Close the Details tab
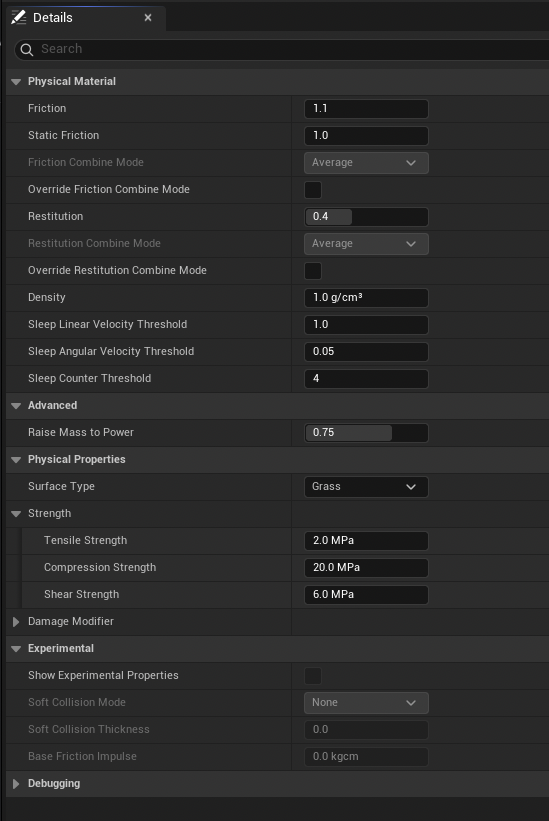This screenshot has height=821, width=549. pyautogui.click(x=148, y=18)
